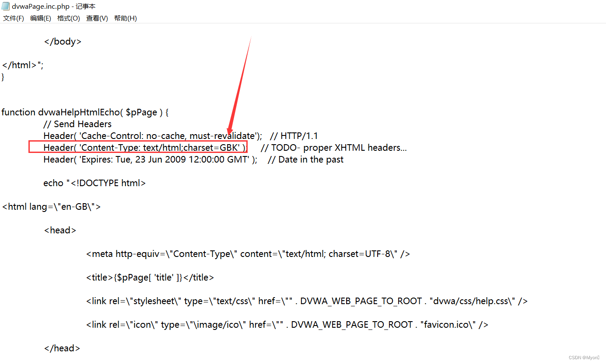Open the 查看(V) menu

[x=97, y=18]
